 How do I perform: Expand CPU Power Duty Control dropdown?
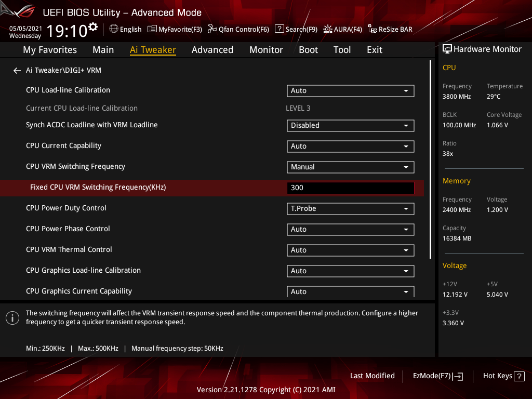point(351,209)
